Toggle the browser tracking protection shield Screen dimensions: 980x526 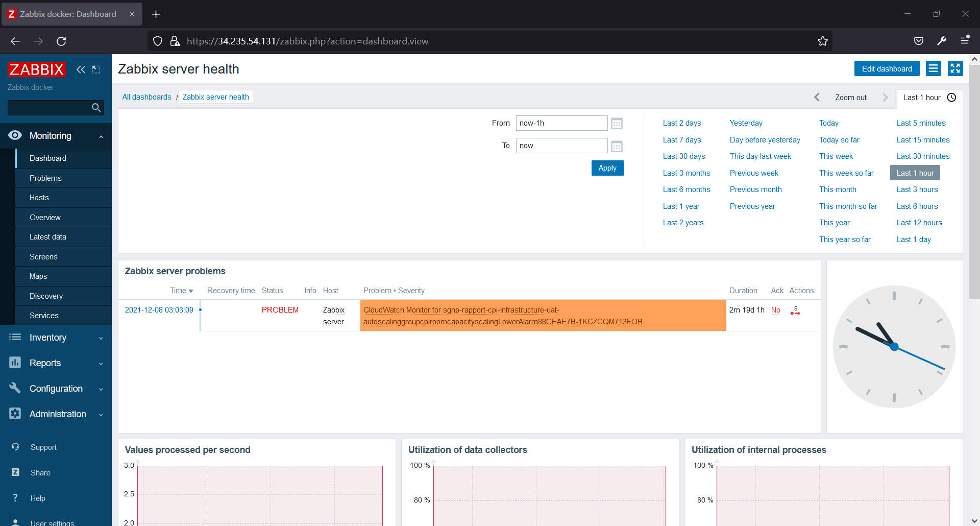(x=157, y=41)
